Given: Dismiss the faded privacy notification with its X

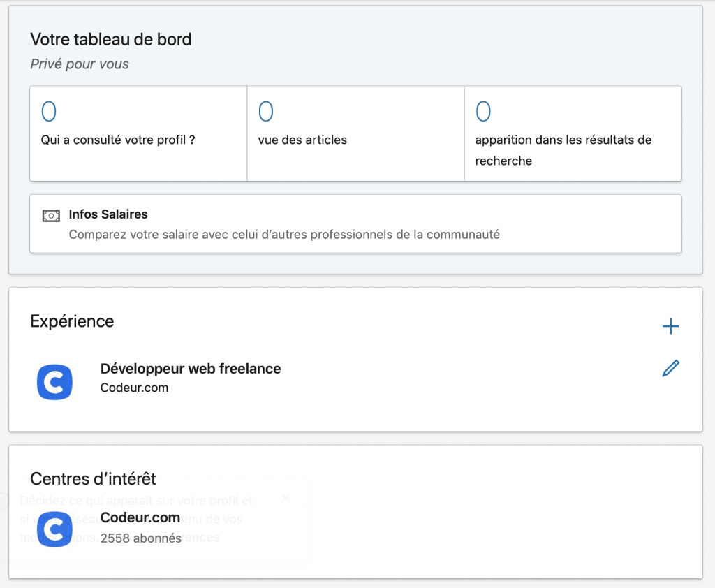Looking at the screenshot, I should click(285, 498).
